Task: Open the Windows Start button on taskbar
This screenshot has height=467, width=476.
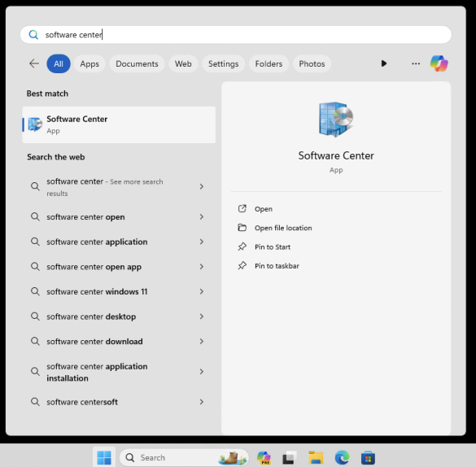Action: (x=104, y=457)
